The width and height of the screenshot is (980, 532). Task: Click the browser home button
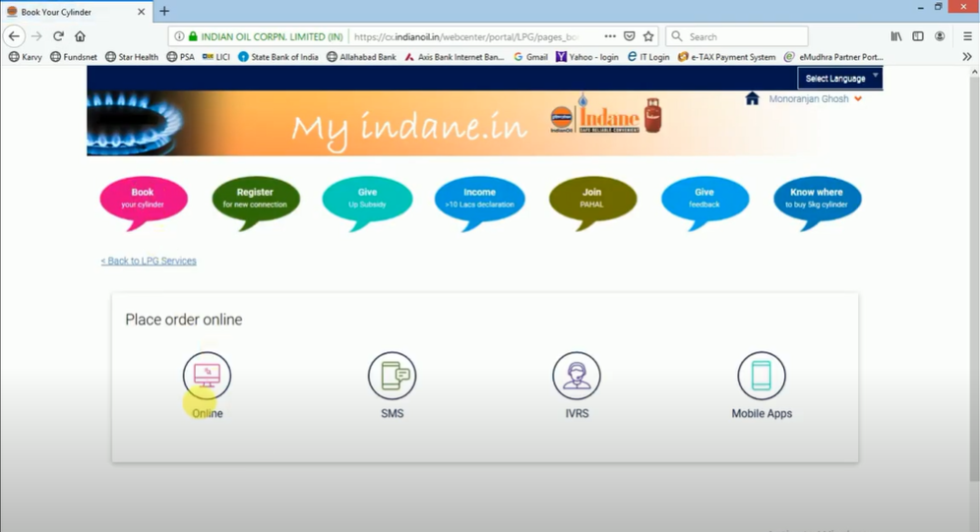[x=81, y=36]
